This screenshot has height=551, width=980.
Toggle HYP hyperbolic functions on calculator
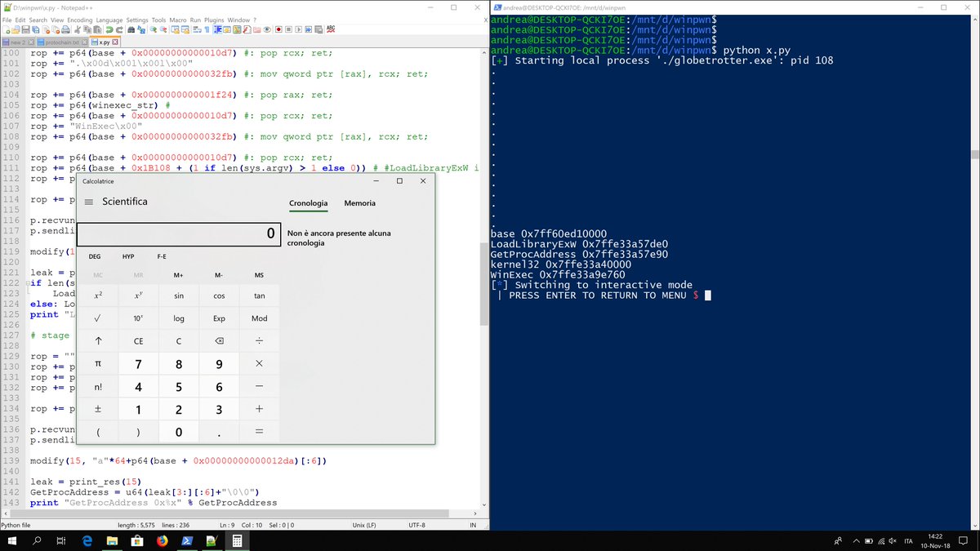pyautogui.click(x=128, y=256)
